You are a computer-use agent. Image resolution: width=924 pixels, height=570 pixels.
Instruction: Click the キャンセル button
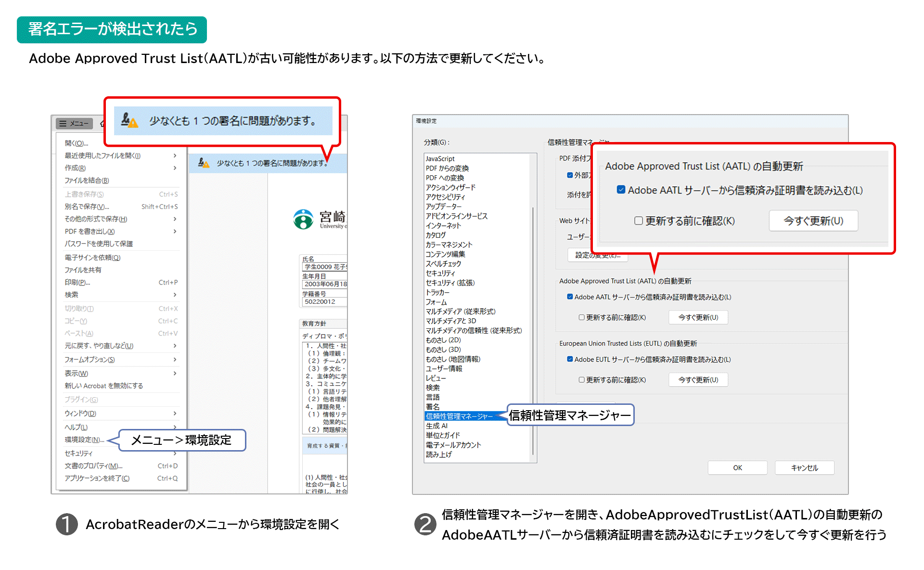[x=804, y=468]
